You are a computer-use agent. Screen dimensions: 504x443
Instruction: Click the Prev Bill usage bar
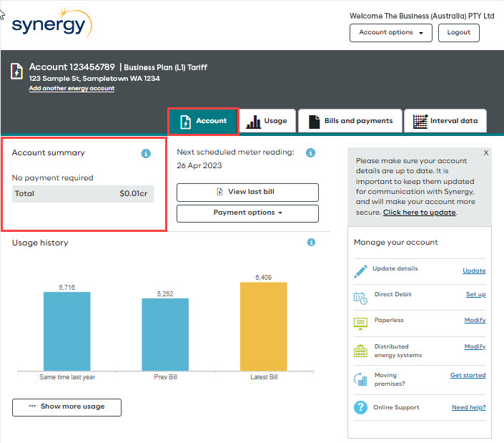click(x=165, y=335)
